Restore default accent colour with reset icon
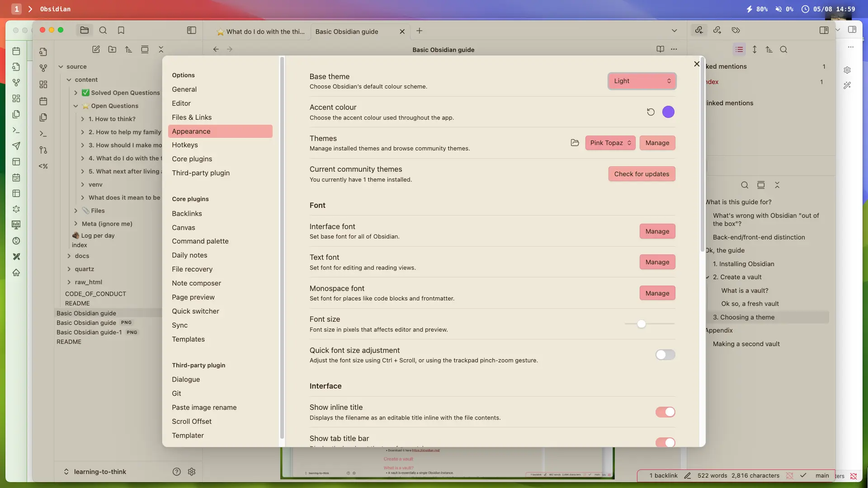This screenshot has width=868, height=488. point(651,112)
